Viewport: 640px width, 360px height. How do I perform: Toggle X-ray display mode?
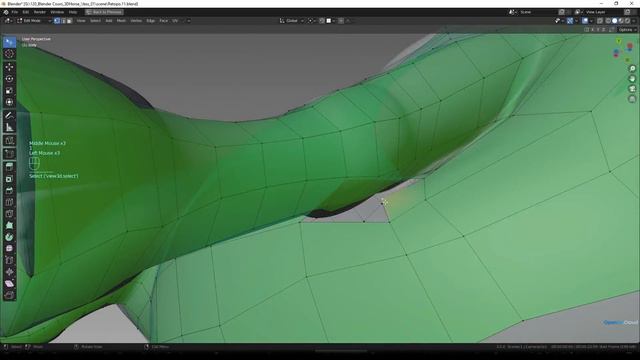click(600, 21)
